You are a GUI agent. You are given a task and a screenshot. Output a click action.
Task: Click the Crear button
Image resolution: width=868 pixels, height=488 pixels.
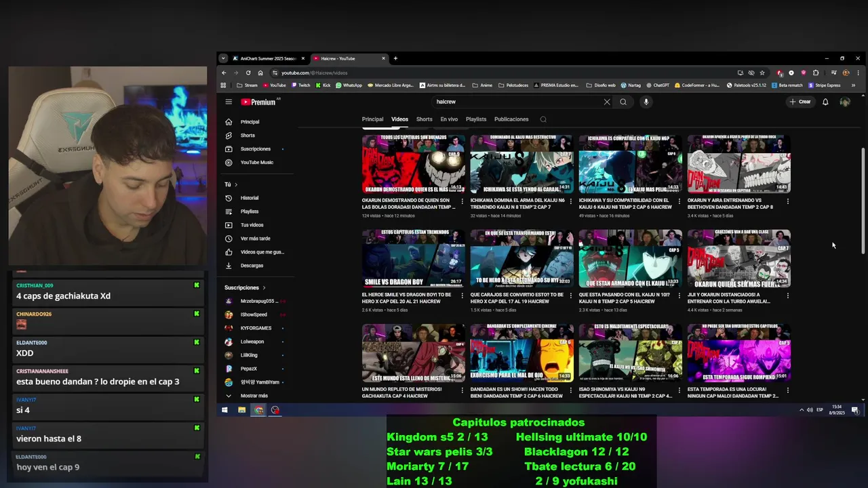tap(800, 102)
